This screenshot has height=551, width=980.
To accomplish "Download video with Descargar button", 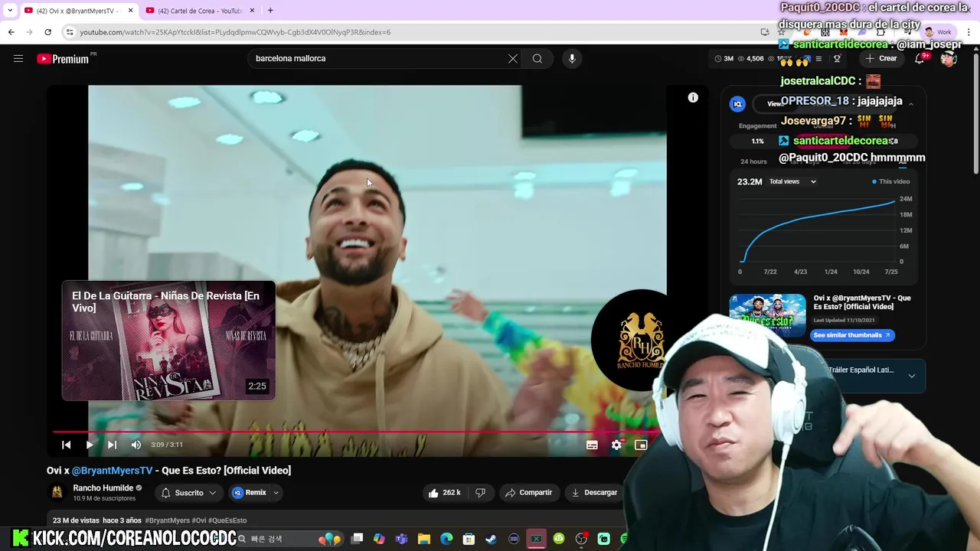I will 594,493.
